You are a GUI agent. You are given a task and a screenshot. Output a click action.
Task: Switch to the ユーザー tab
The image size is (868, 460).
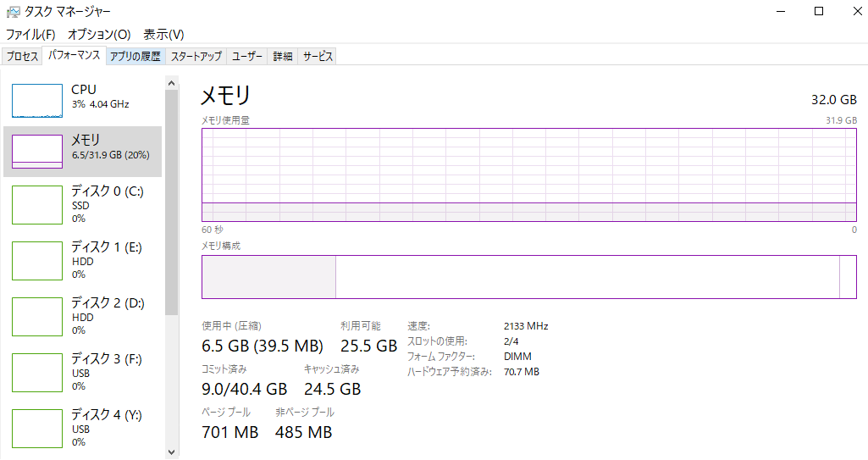(247, 57)
